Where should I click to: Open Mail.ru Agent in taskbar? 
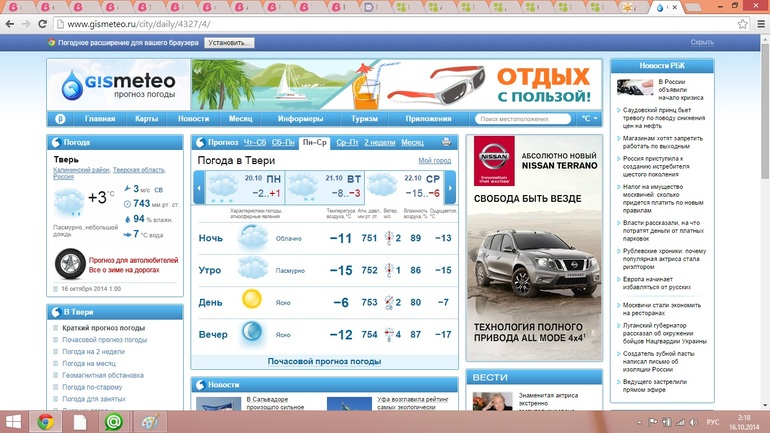pos(113,422)
